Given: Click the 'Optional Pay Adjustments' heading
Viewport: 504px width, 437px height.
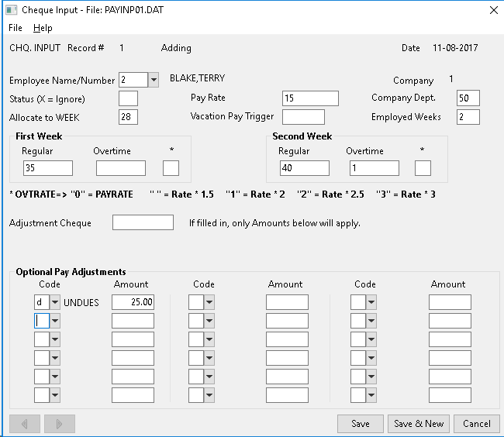Looking at the screenshot, I should pyautogui.click(x=71, y=272).
